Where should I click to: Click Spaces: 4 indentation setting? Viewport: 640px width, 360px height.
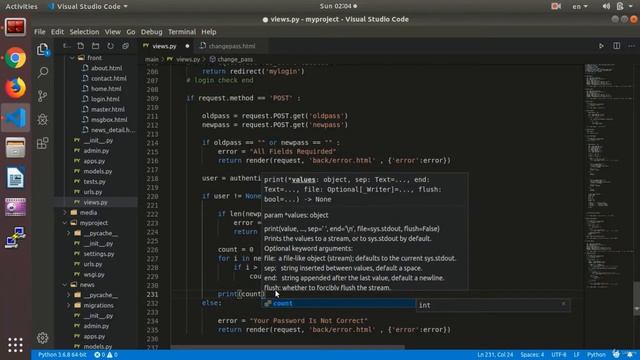click(x=532, y=355)
